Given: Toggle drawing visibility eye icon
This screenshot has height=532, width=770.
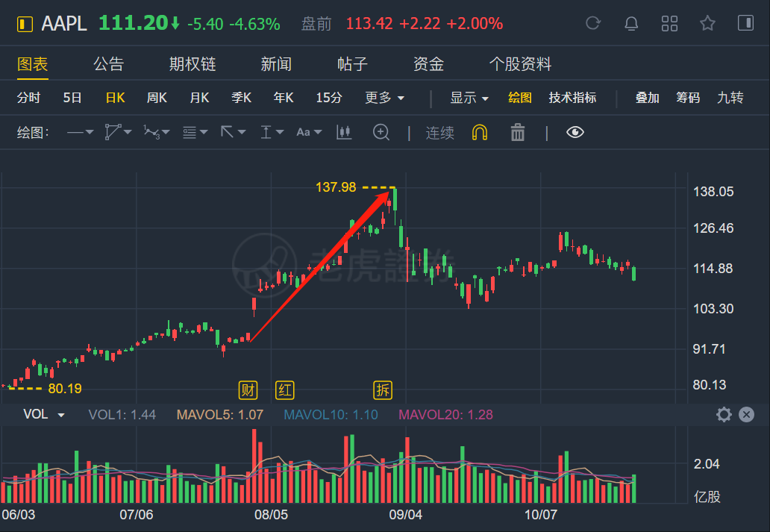Looking at the screenshot, I should tap(575, 133).
